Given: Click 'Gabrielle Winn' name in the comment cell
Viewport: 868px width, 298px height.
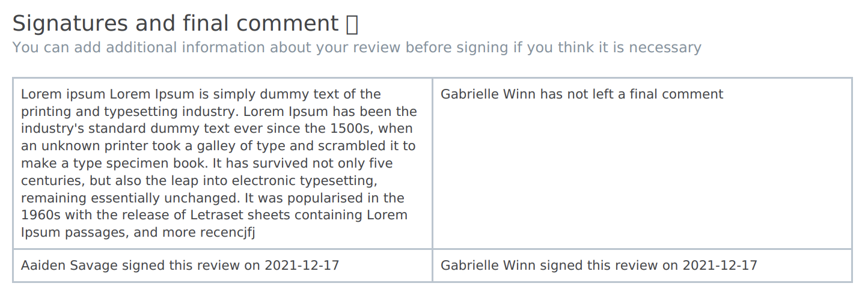Looking at the screenshot, I should (x=488, y=94).
